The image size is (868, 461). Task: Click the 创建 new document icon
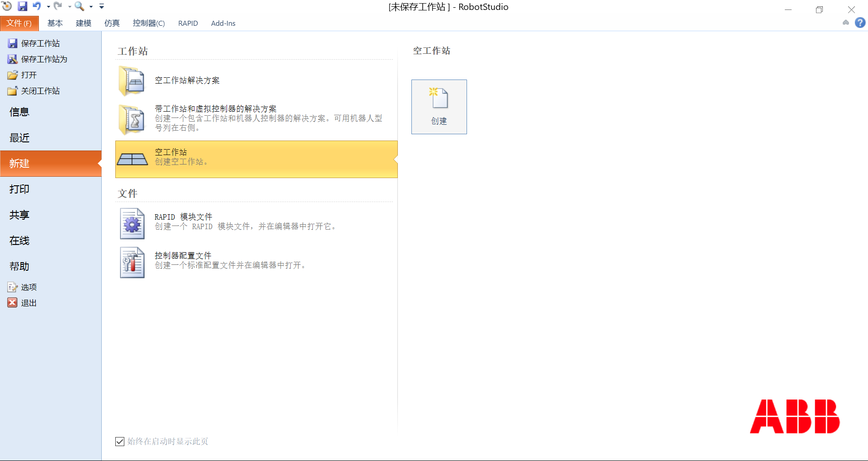pos(439,98)
